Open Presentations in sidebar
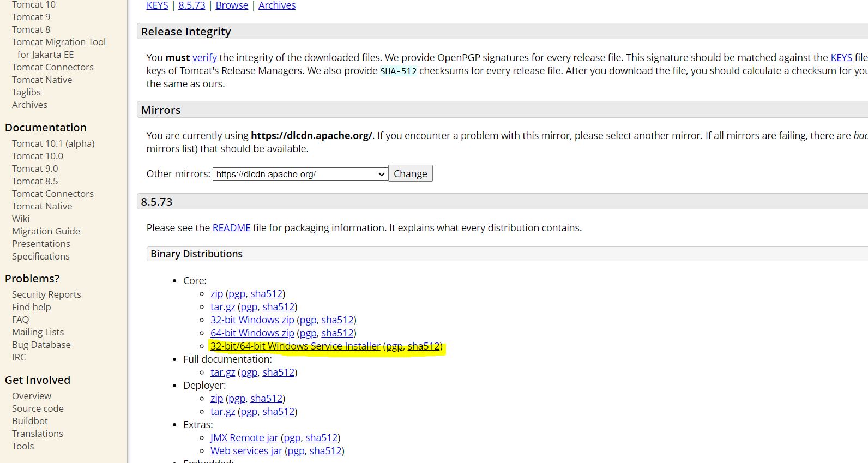 click(x=41, y=244)
